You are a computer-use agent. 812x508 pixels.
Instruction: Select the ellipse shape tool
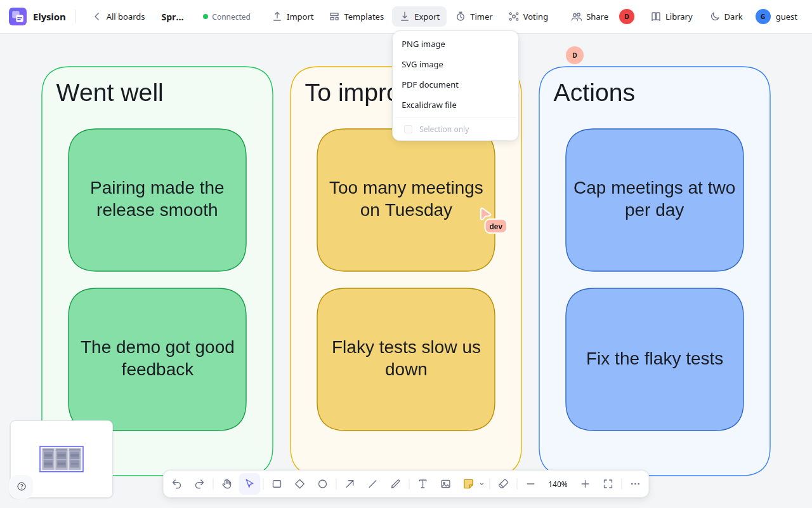click(x=322, y=484)
